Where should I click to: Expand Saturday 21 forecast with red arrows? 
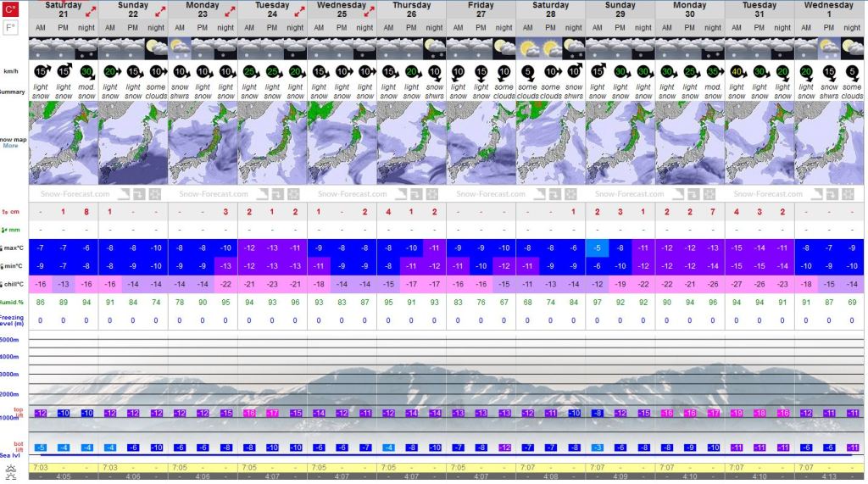click(91, 10)
